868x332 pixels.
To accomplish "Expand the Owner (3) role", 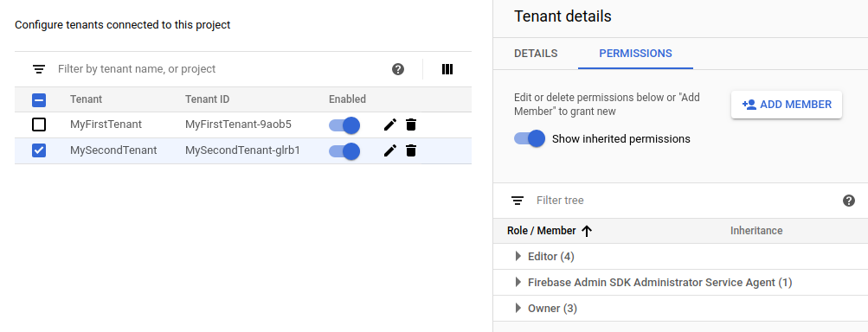I will pyautogui.click(x=518, y=308).
